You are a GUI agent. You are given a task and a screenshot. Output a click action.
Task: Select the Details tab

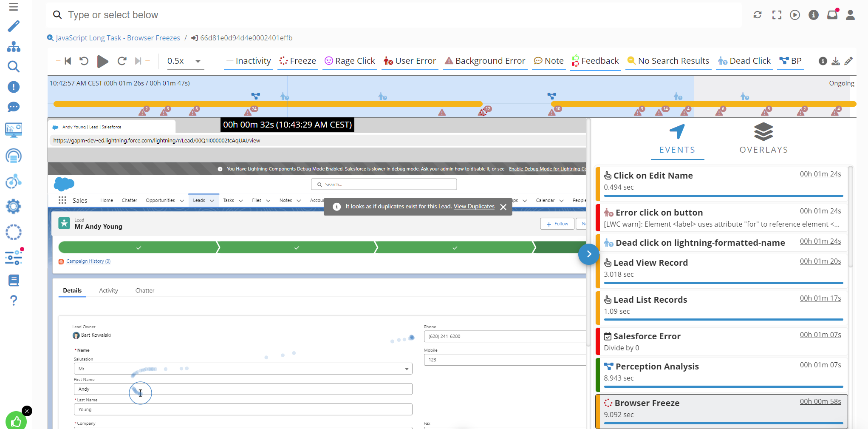[72, 290]
